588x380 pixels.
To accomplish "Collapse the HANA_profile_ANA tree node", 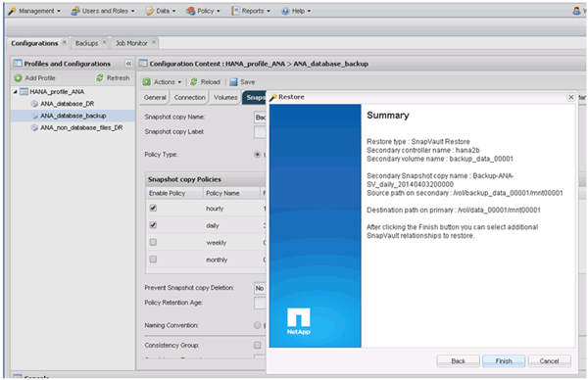I will (x=15, y=92).
